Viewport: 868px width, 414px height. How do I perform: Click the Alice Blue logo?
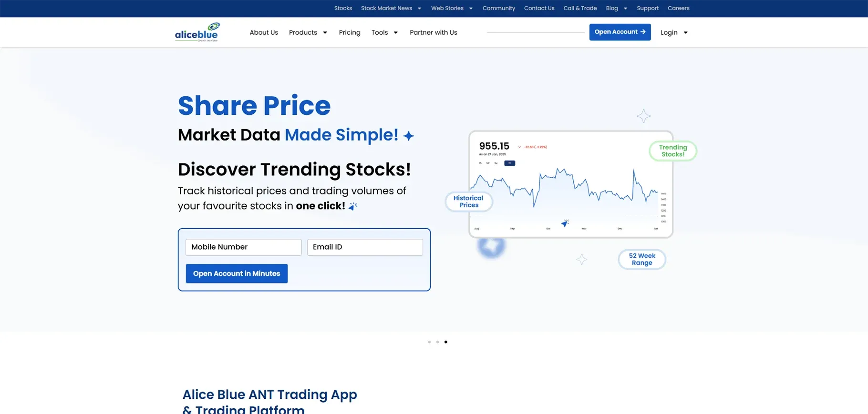click(x=197, y=32)
